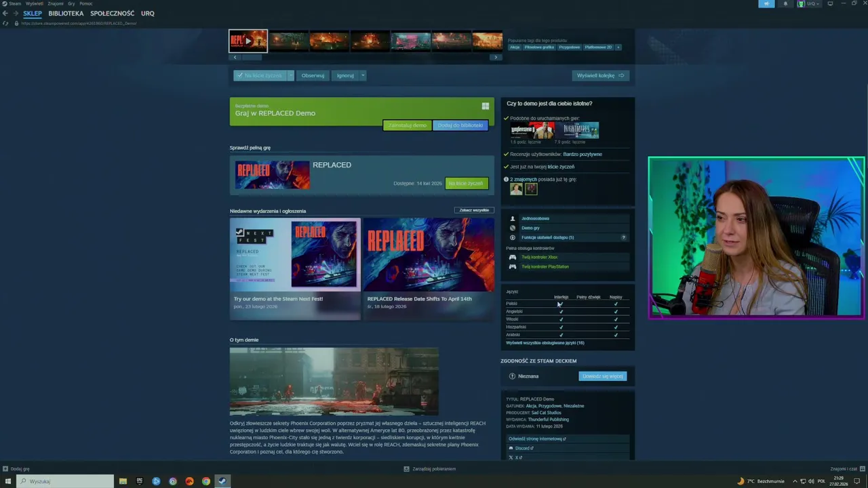Reload the store page
868x488 pixels.
coord(6,23)
